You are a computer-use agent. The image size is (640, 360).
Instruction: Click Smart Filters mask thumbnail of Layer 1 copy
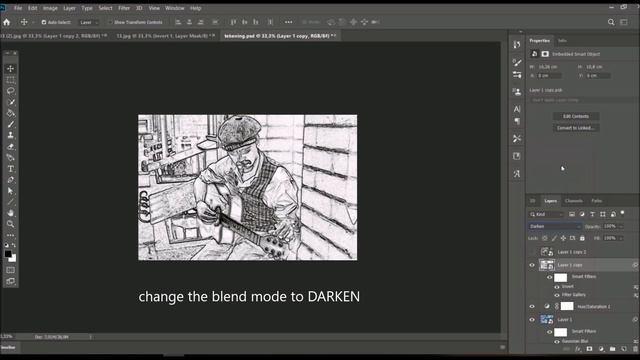pyautogui.click(x=560, y=278)
